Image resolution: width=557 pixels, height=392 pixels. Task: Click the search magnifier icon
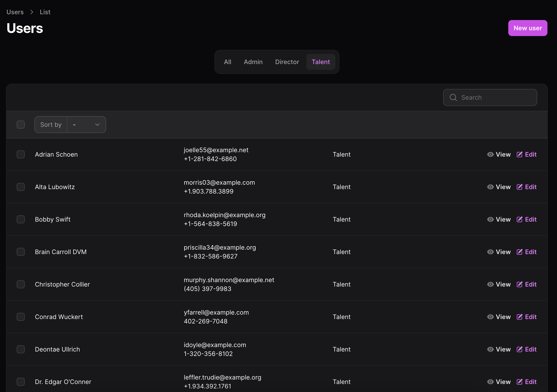coord(453,97)
